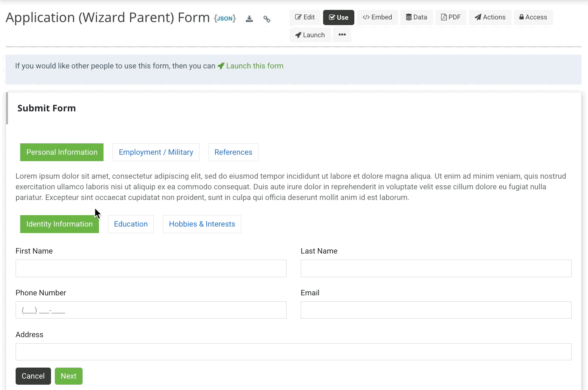Click the JSON export icon
The height and width of the screenshot is (390, 588).
point(225,18)
